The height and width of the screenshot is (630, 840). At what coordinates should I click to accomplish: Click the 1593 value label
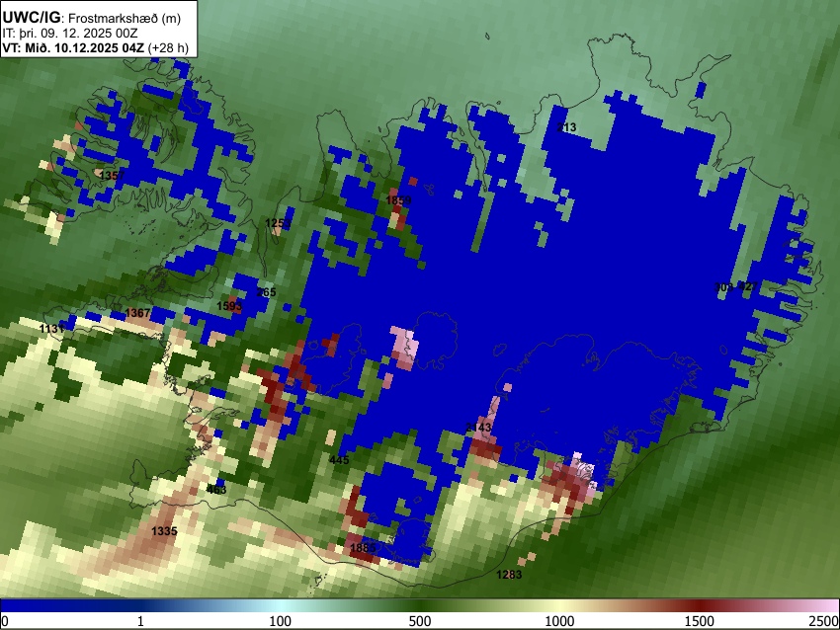click(x=229, y=306)
